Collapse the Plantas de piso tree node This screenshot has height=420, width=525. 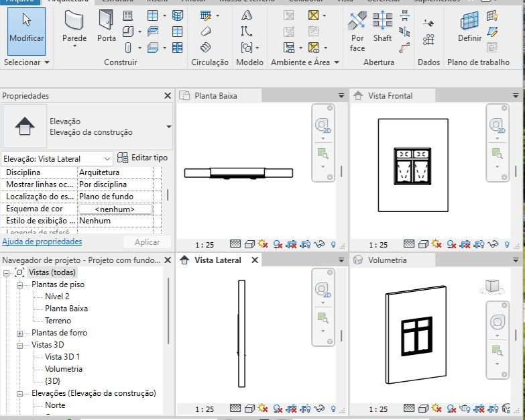(x=19, y=285)
